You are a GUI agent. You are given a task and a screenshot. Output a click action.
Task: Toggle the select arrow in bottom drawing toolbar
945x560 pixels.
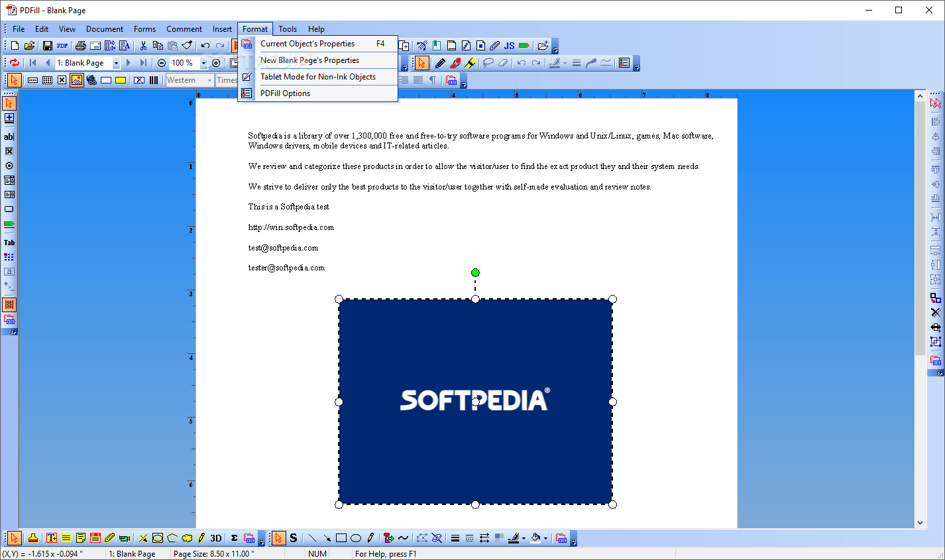click(279, 538)
